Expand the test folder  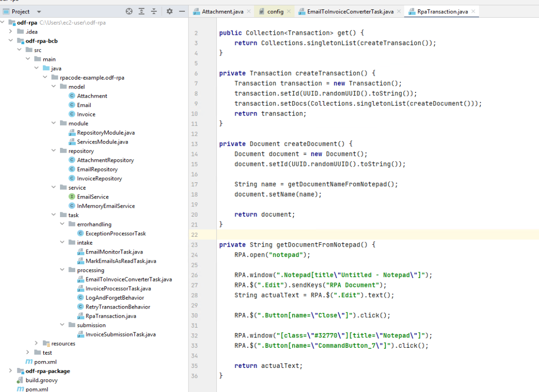pyautogui.click(x=28, y=352)
